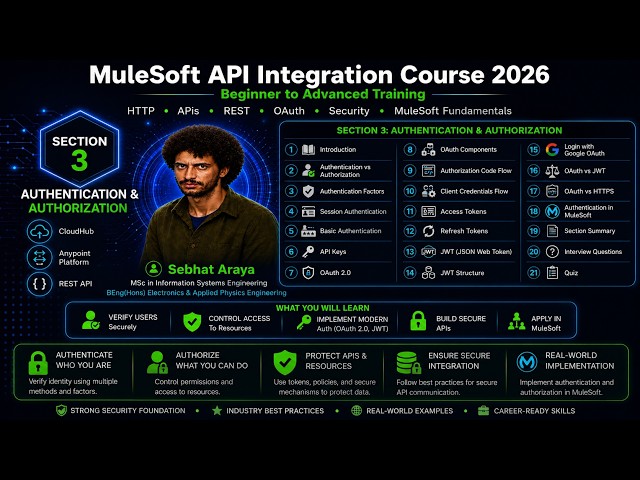Click the Authentication vs Authorization user icon
Viewport: 640px width, 480px height.
308,170
